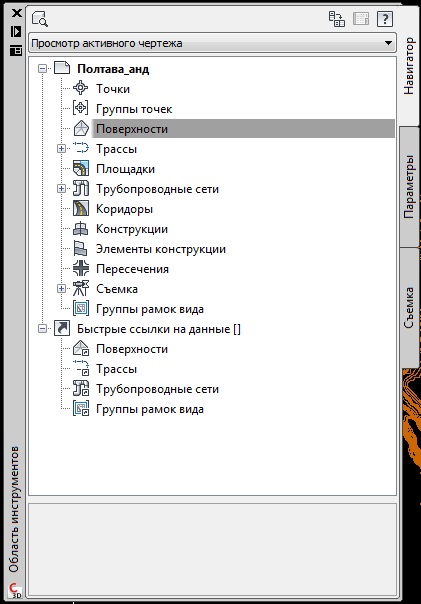421x604 pixels.
Task: Click the Площадки sites icon
Action: pos(81,168)
